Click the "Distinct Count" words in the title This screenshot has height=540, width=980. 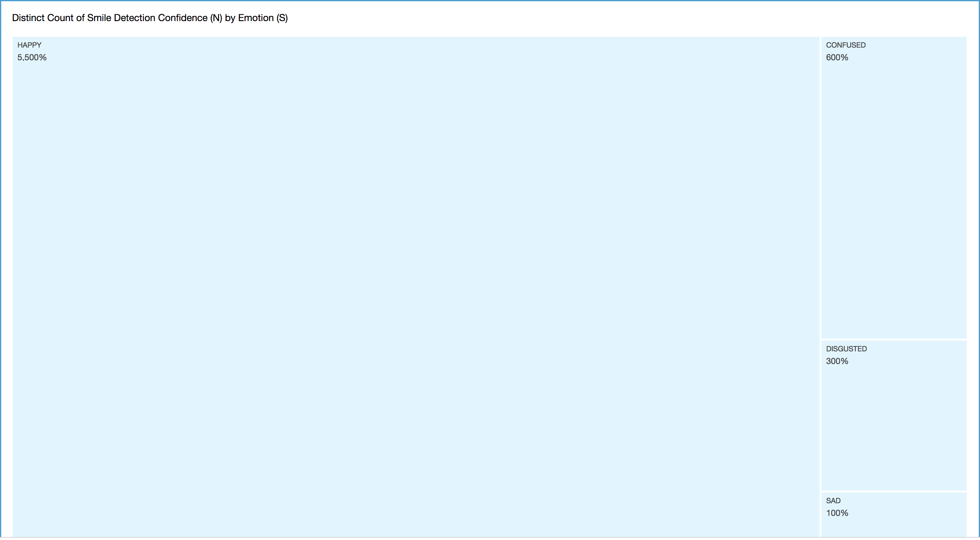pos(43,18)
